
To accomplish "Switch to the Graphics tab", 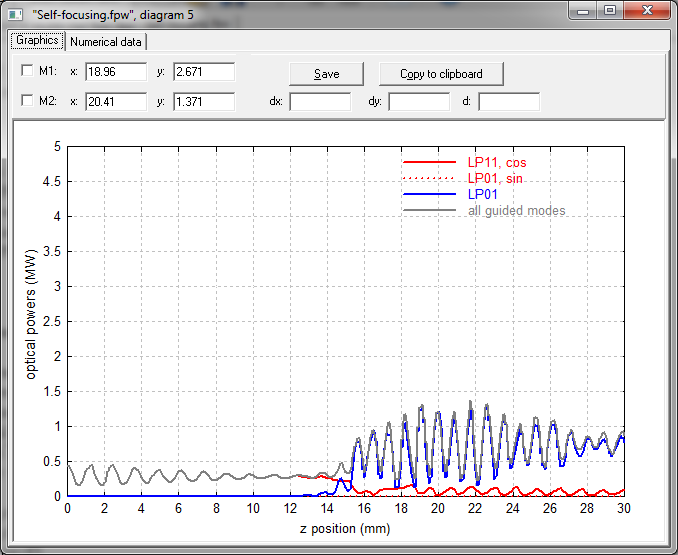I will [x=38, y=41].
